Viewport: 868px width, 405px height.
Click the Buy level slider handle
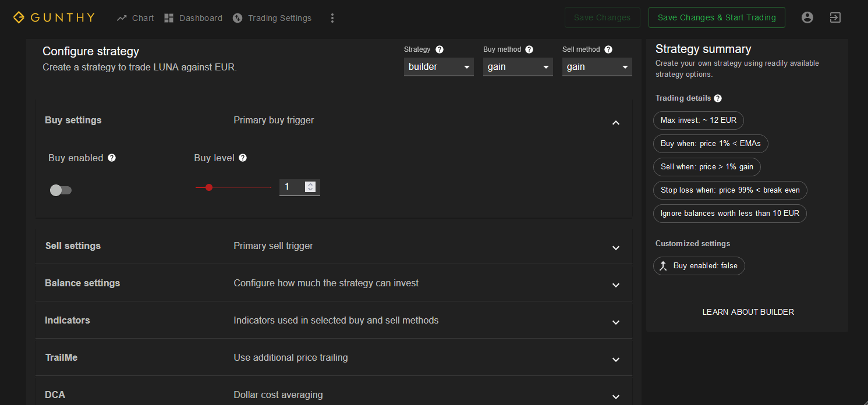[x=209, y=187]
